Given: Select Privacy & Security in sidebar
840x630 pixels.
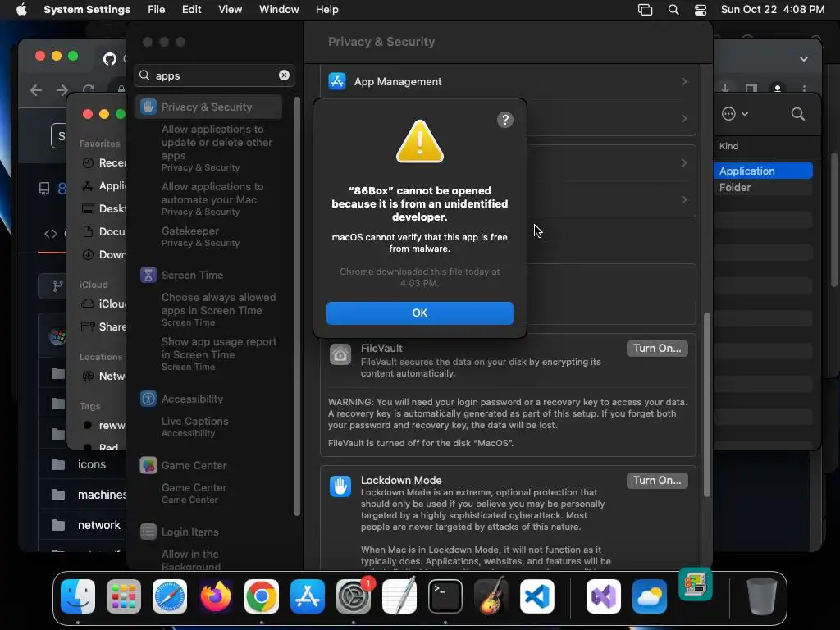Looking at the screenshot, I should pyautogui.click(x=209, y=107).
